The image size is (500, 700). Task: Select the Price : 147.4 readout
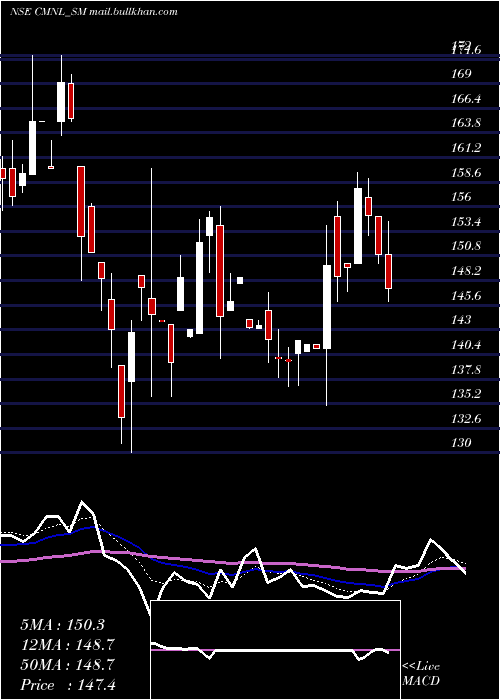(x=68, y=685)
